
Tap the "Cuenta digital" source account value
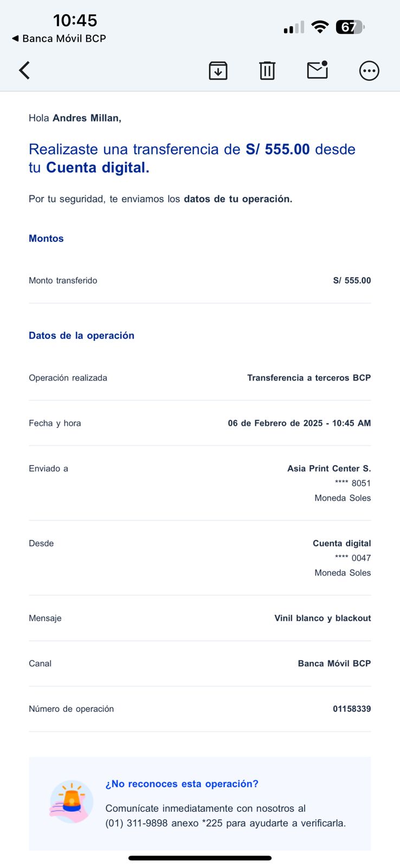click(x=341, y=543)
